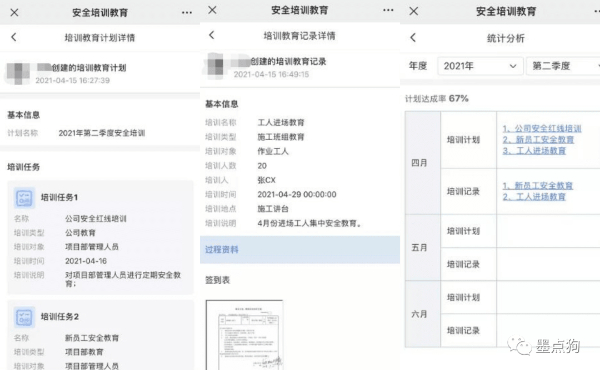
Task: Go back from 培训教育计划详情 page
Action: 14,37
